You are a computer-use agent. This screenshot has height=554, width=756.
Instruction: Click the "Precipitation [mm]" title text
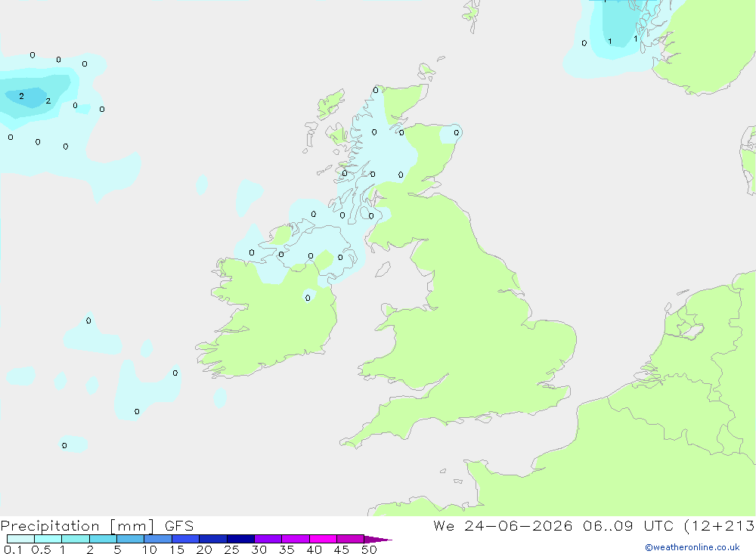click(77, 526)
